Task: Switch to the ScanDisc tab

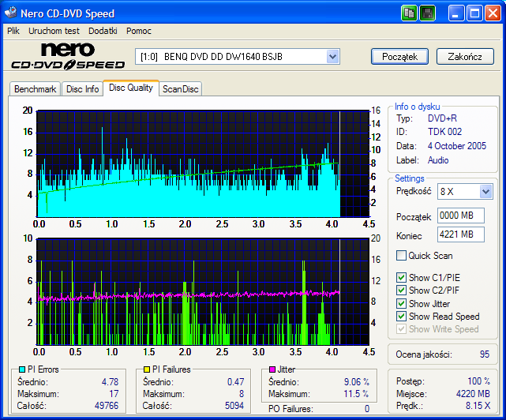Action: 181,89
